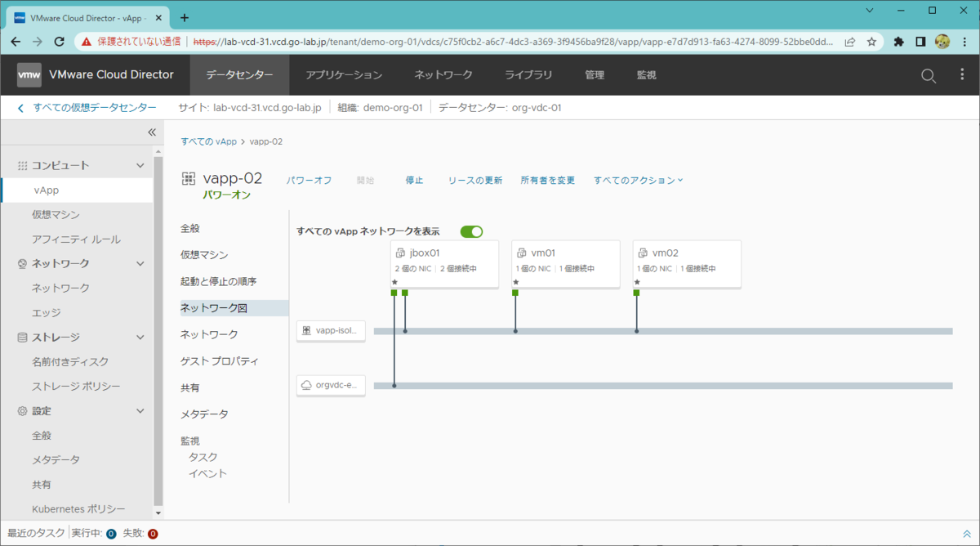980x546 pixels.
Task: Open the browser extensions puzzle icon
Action: (x=899, y=41)
